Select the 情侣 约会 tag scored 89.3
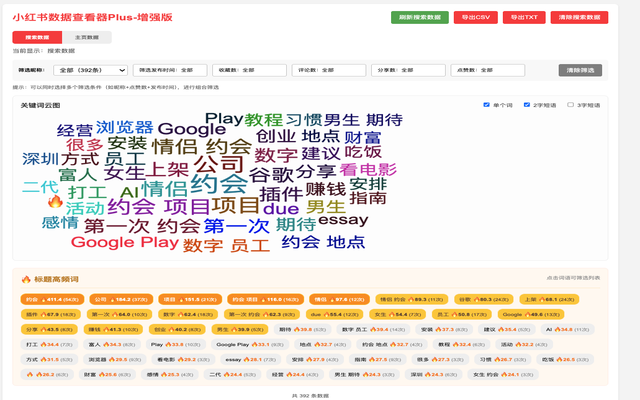Screen dimensions: 640x400 click(x=411, y=299)
